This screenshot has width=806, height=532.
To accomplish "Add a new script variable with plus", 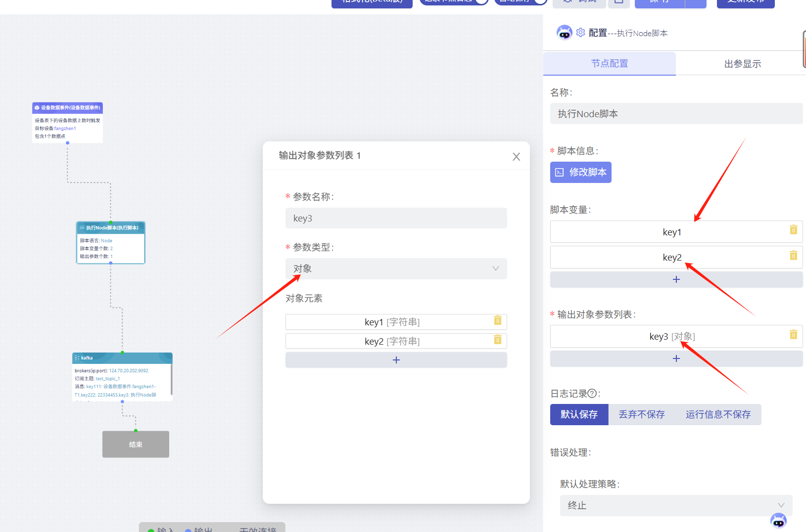I will pyautogui.click(x=676, y=279).
